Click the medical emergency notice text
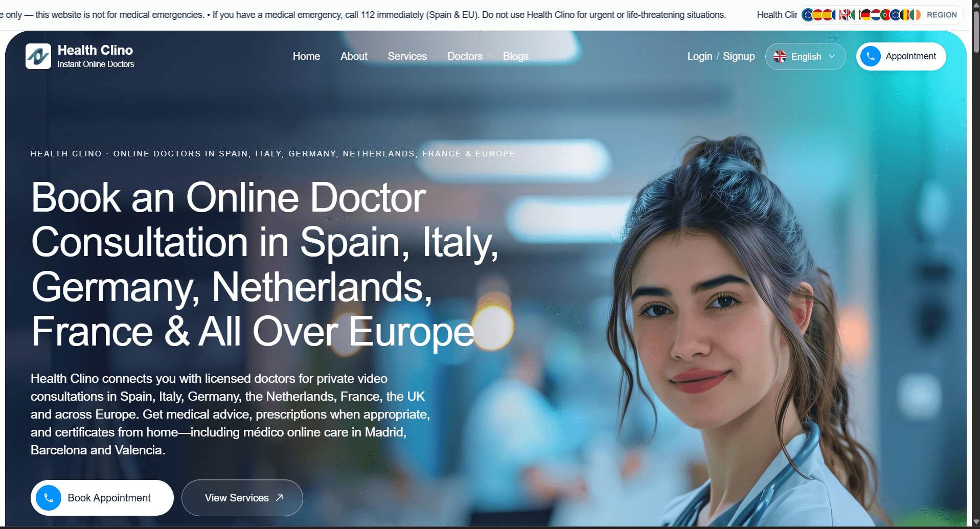The height and width of the screenshot is (529, 980). [363, 15]
